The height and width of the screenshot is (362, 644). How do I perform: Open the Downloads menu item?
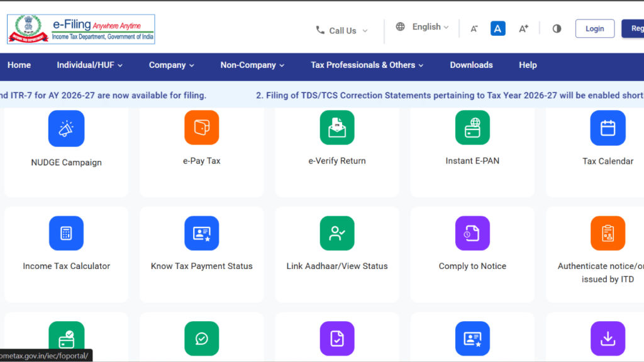(x=471, y=65)
